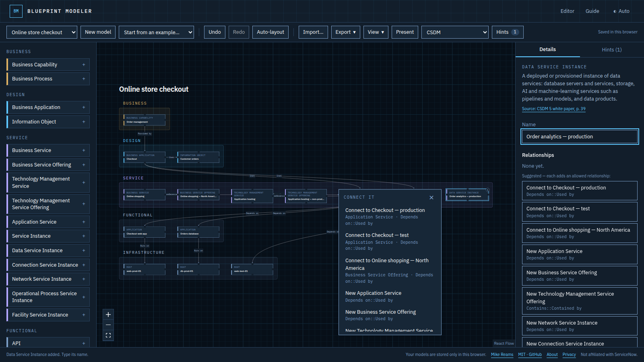Choose New Network Service Instance suggestion

[580, 326]
